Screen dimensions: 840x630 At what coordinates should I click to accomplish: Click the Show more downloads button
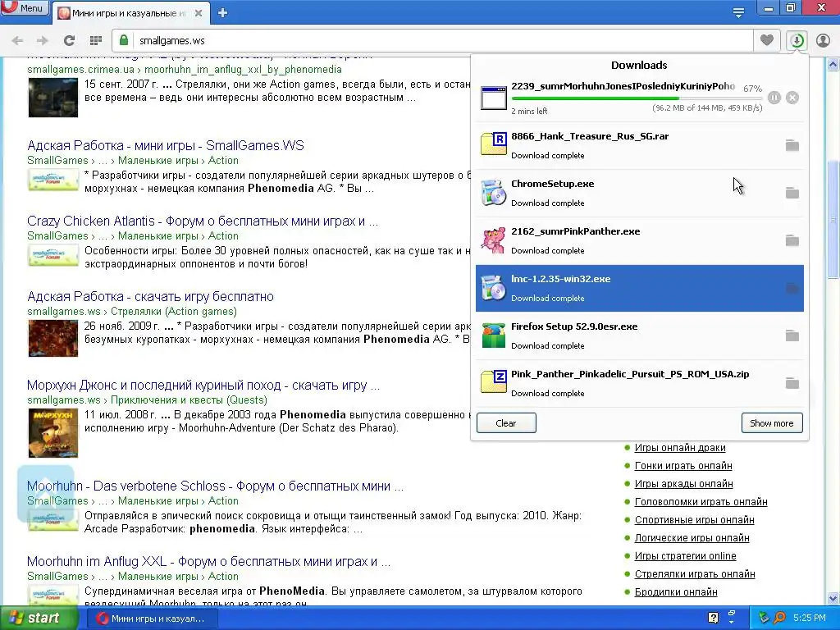772,422
